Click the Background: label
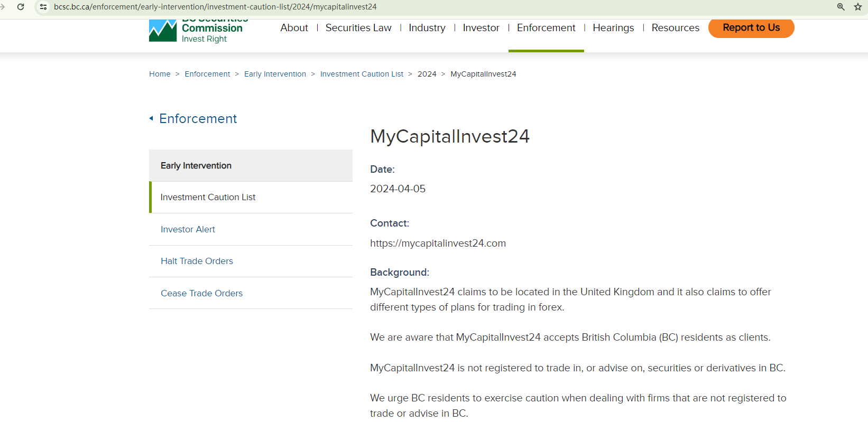Viewport: 868px width, 422px height. tap(400, 272)
